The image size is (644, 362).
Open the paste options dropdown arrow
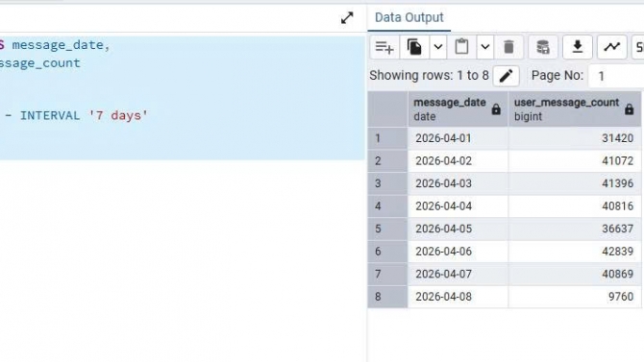(485, 47)
